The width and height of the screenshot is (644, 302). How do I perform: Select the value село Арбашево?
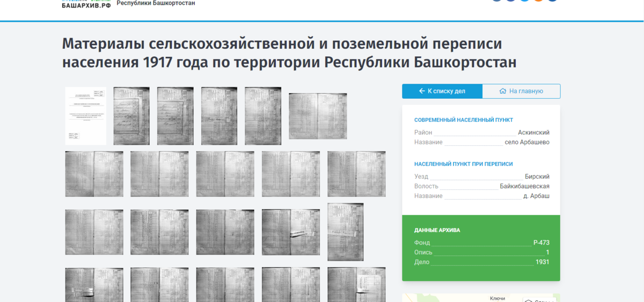(527, 142)
